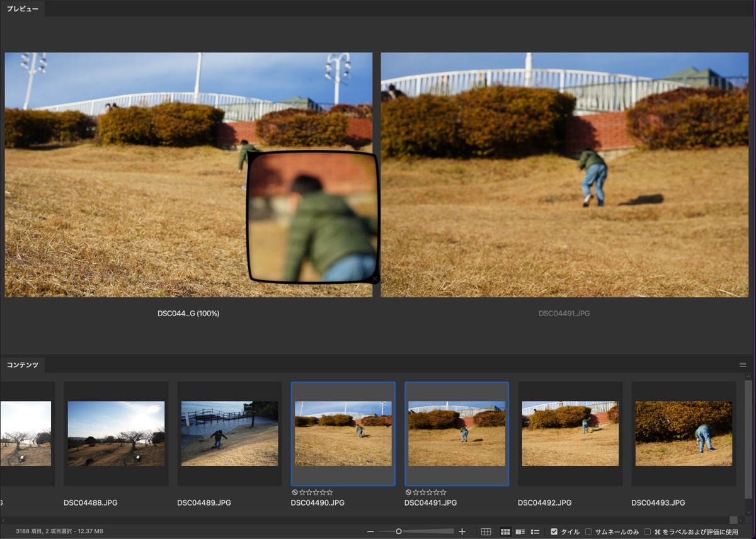Image resolution: width=756 pixels, height=539 pixels.
Task: Adjust the thumbnail size slider handle
Action: pos(399,532)
